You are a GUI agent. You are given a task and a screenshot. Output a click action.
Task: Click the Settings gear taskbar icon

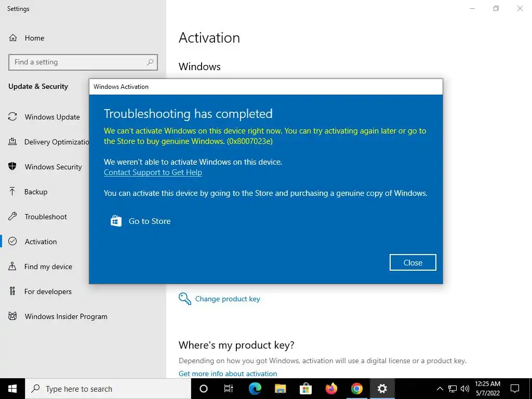[382, 389]
